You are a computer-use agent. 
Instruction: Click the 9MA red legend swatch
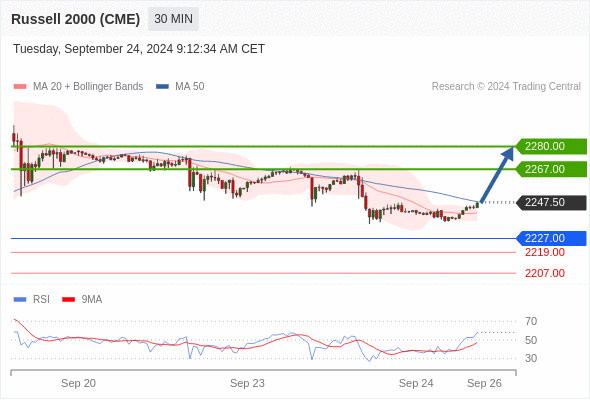click(x=68, y=300)
